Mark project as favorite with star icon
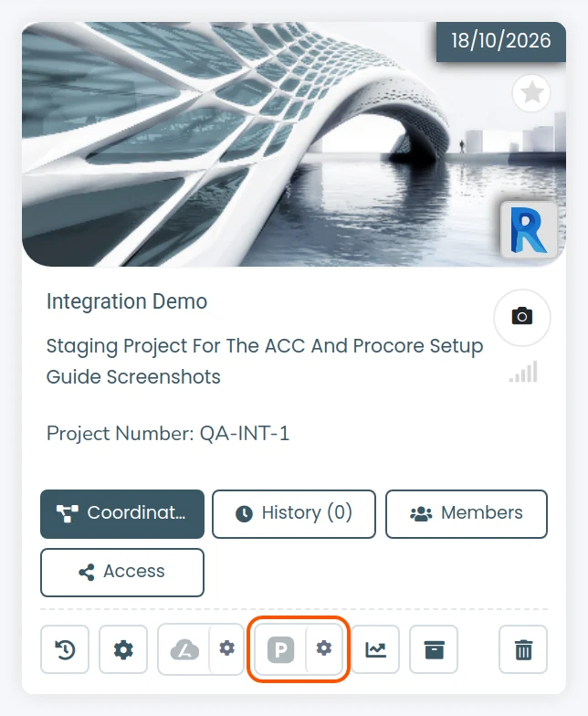 pos(531,93)
